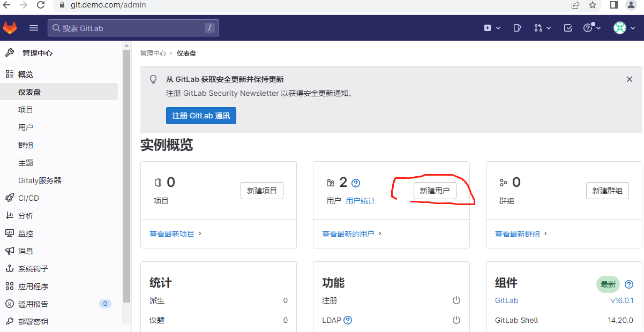Open the browser profile icon
644x332 pixels.
point(631,5)
